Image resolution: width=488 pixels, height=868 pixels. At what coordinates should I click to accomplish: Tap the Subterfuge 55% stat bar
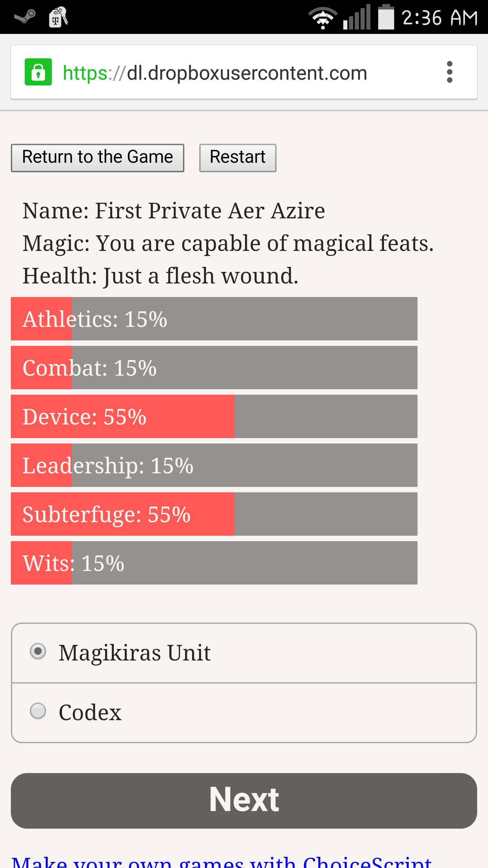tap(214, 514)
